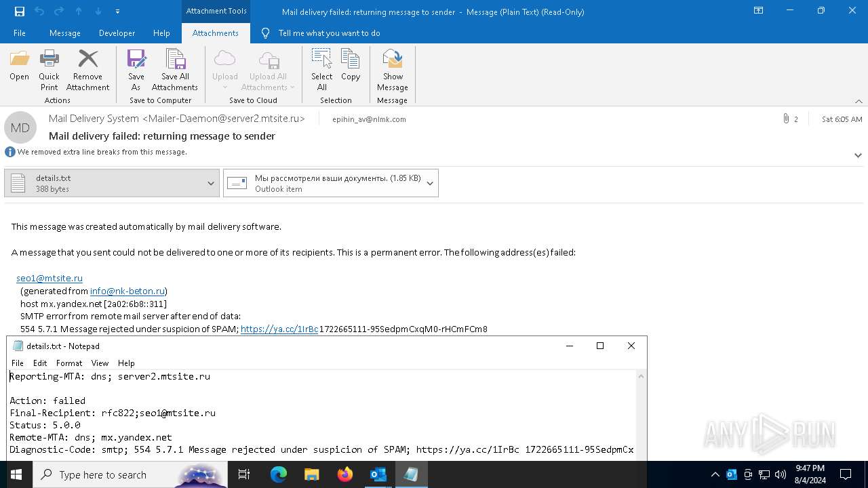Open the notifications action center

click(x=846, y=474)
